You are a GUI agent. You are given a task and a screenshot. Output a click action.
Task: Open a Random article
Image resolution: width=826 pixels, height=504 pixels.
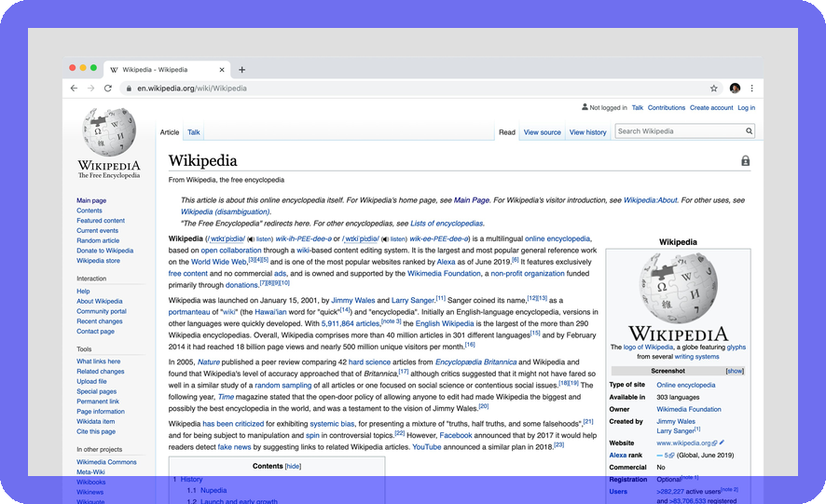click(x=98, y=240)
